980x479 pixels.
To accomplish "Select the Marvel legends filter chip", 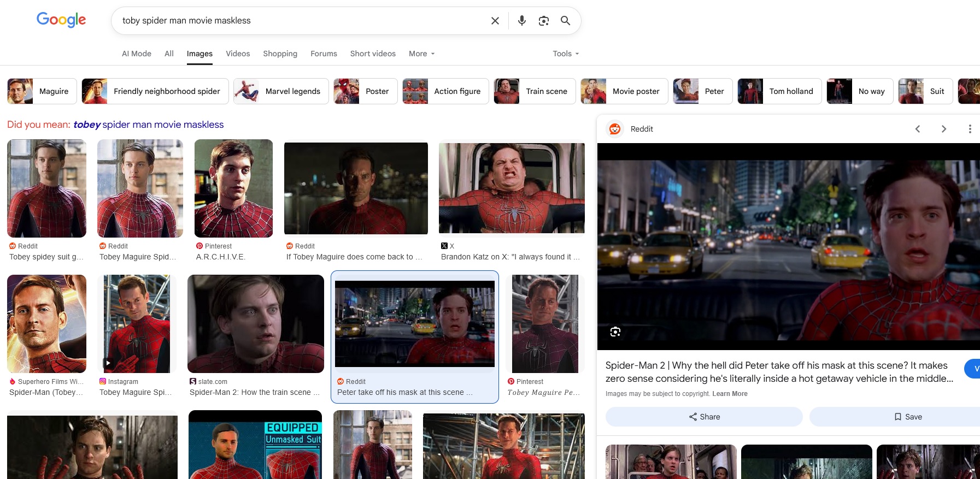I will click(281, 91).
